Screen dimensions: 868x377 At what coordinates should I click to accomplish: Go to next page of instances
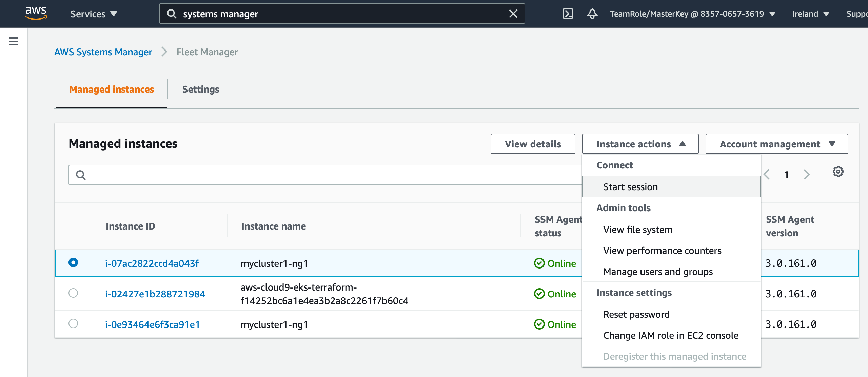click(807, 174)
